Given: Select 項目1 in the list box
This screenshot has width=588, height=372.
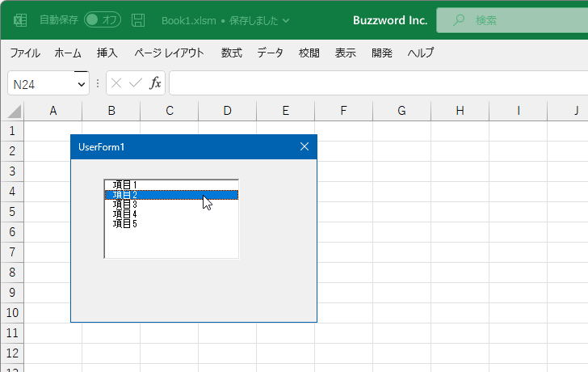Looking at the screenshot, I should 171,185.
